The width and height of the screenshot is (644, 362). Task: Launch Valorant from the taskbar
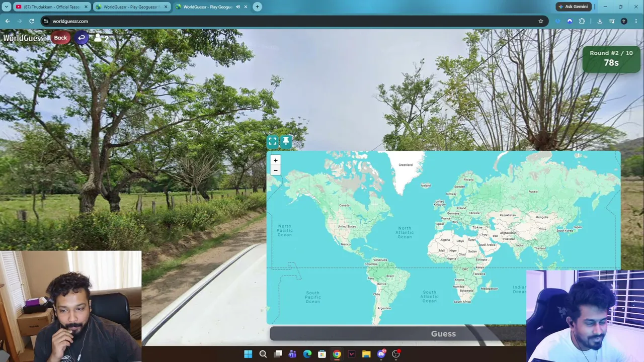tap(352, 354)
